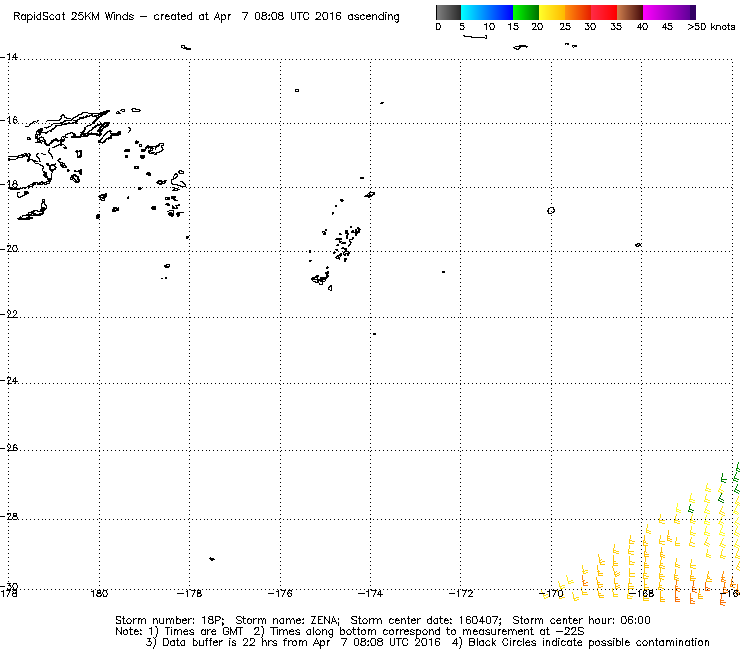
Task: Click the -28 latitude axis label
Action: pos(9,516)
